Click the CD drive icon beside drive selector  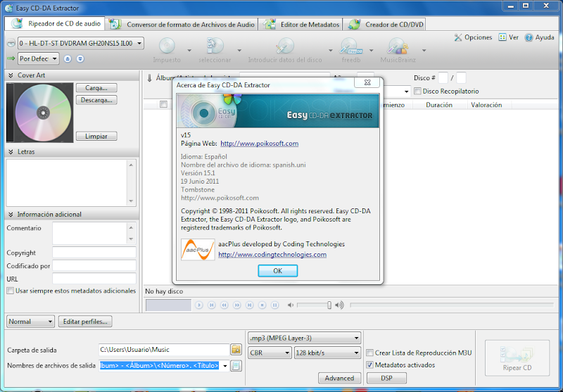11,43
